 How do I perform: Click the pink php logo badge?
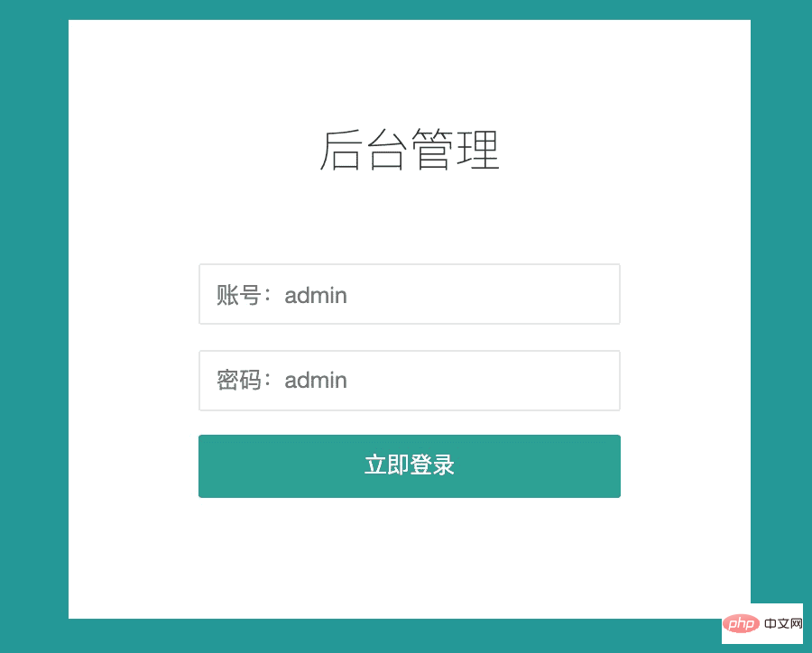pos(741,623)
